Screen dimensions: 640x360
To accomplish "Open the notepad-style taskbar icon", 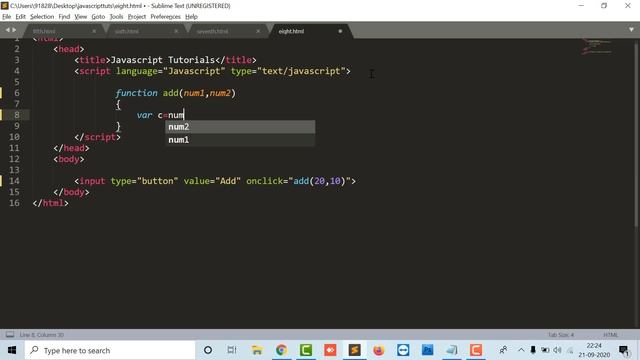I will tap(452, 350).
